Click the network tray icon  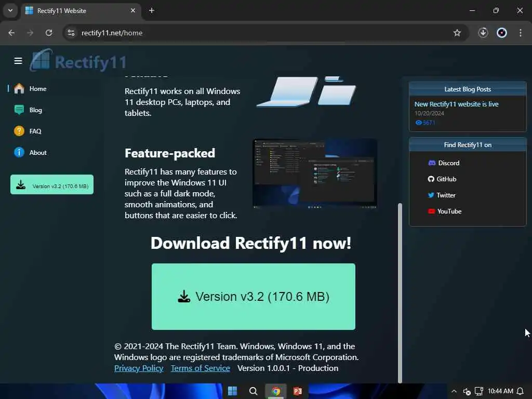478,391
